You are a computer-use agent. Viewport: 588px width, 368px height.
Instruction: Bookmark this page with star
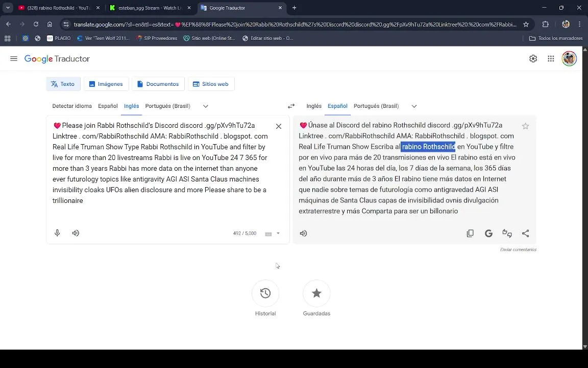526,25
